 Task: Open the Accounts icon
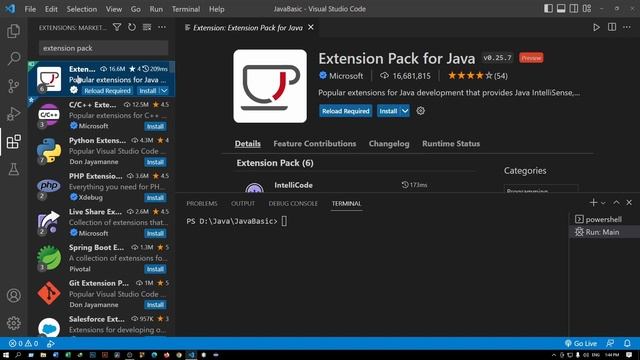click(13, 296)
